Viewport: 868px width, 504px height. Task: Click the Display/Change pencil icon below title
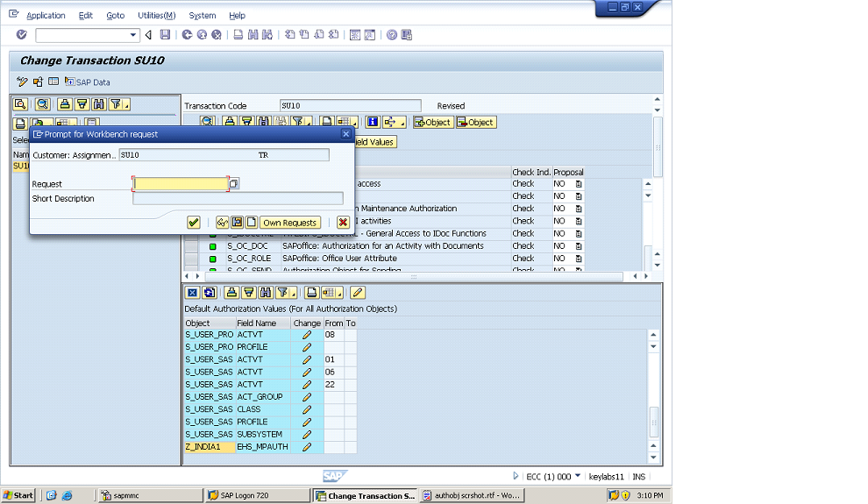click(x=22, y=82)
